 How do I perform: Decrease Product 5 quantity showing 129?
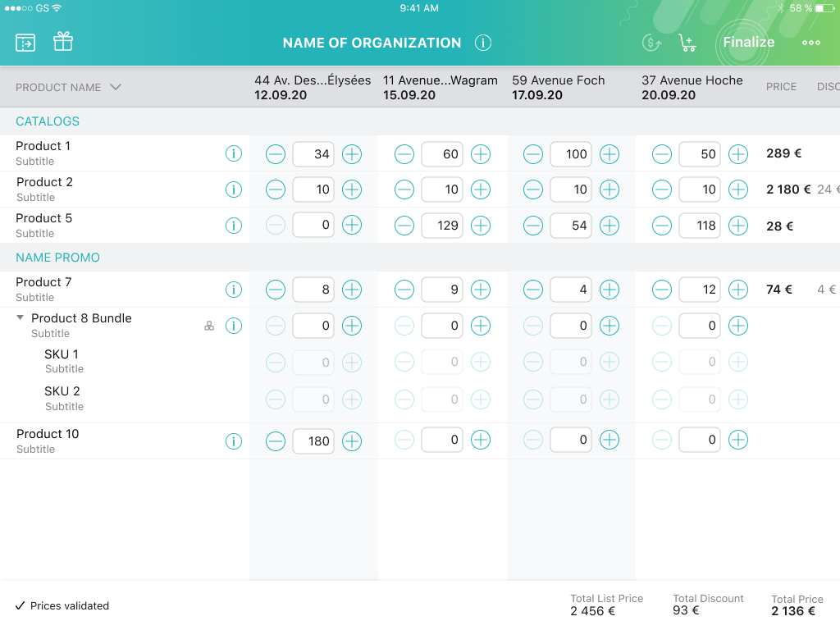click(404, 225)
